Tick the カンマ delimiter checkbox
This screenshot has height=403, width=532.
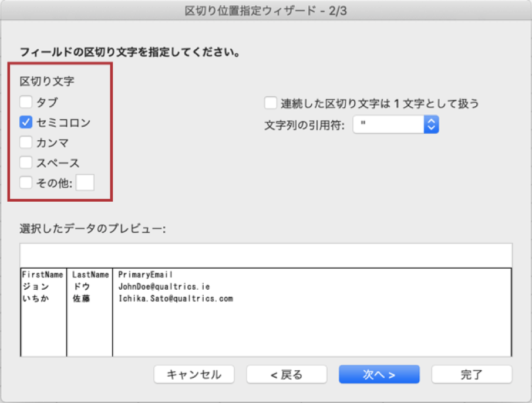(x=26, y=143)
